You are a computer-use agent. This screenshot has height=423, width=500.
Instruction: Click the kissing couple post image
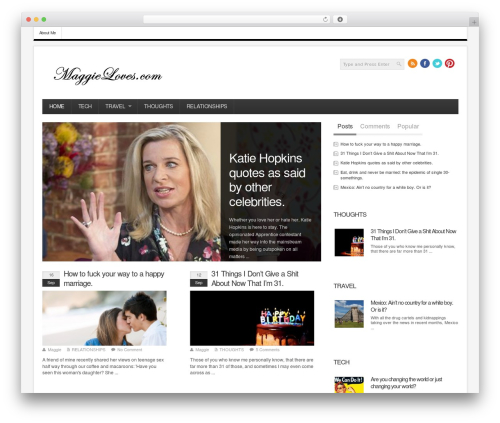click(104, 318)
